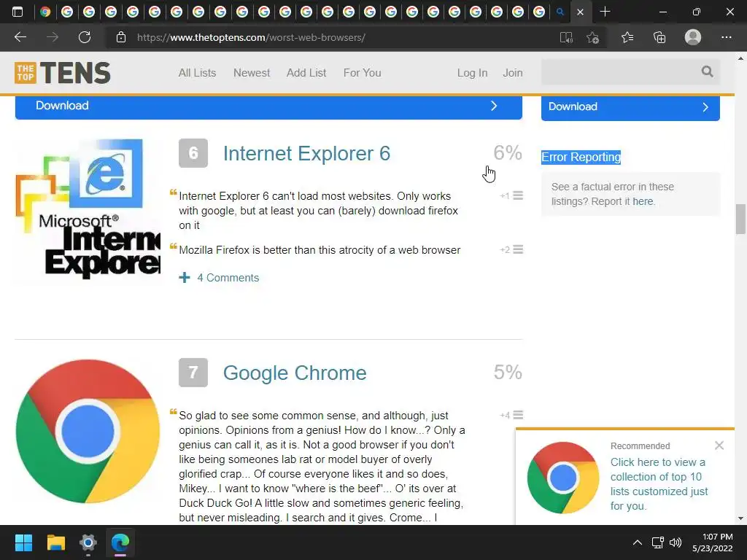Show hidden system tray icons
This screenshot has width=747, height=560.
(637, 542)
